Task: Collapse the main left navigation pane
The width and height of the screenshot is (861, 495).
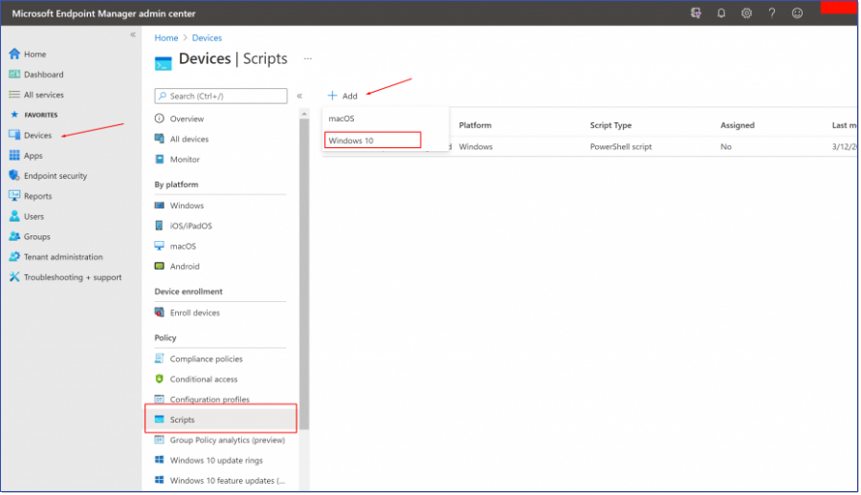Action: coord(133,35)
